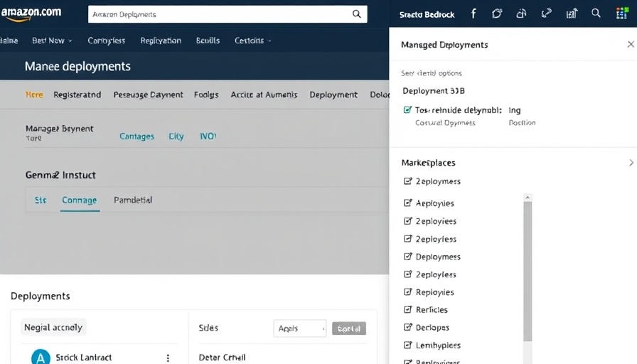Open the 'Bet Now' dropdown menu
This screenshot has width=637, height=364.
52,41
